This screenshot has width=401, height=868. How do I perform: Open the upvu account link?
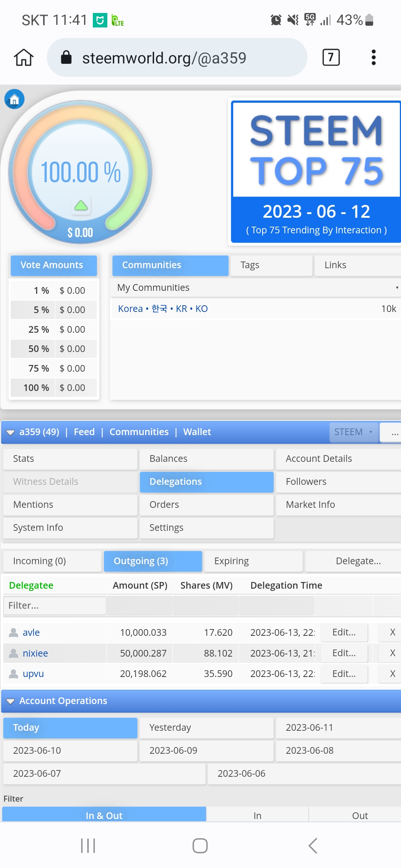tap(33, 674)
